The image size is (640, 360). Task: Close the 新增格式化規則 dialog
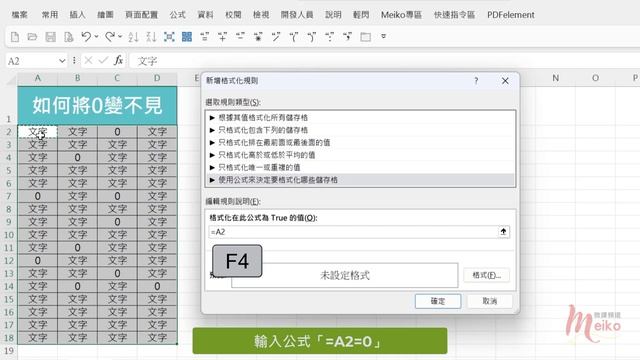coord(505,81)
